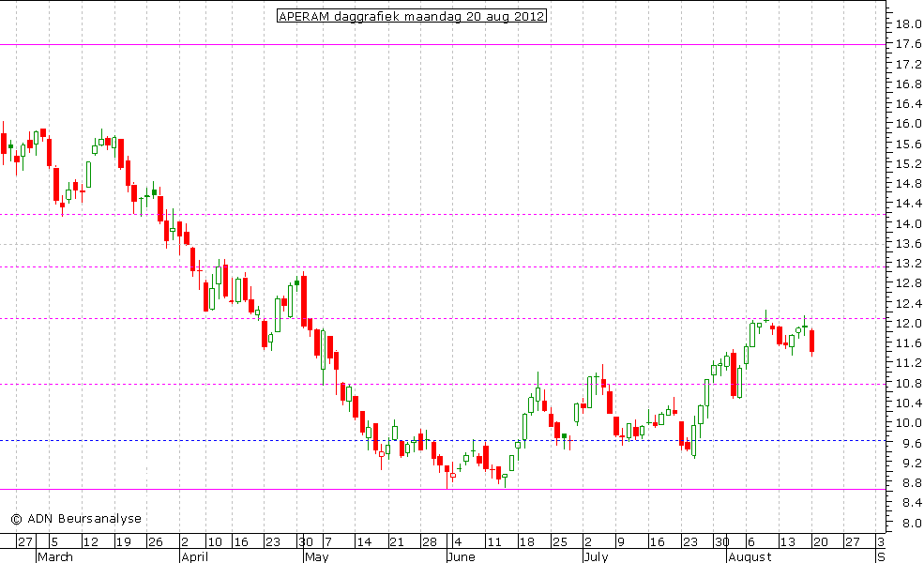Select the 'July' month label
924x563 pixels.
click(x=596, y=556)
